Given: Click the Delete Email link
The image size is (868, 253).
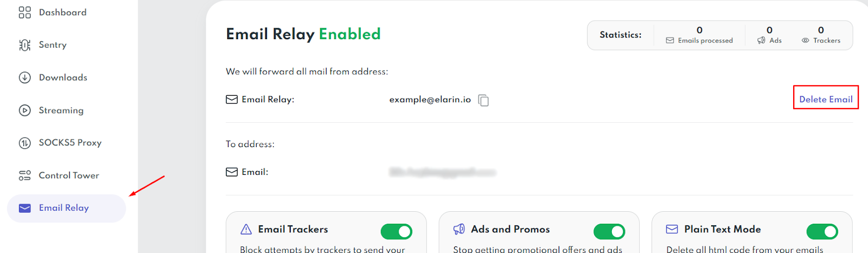Looking at the screenshot, I should 826,99.
